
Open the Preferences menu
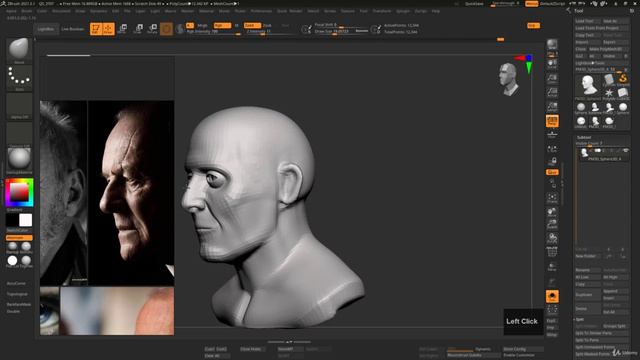(x=261, y=11)
